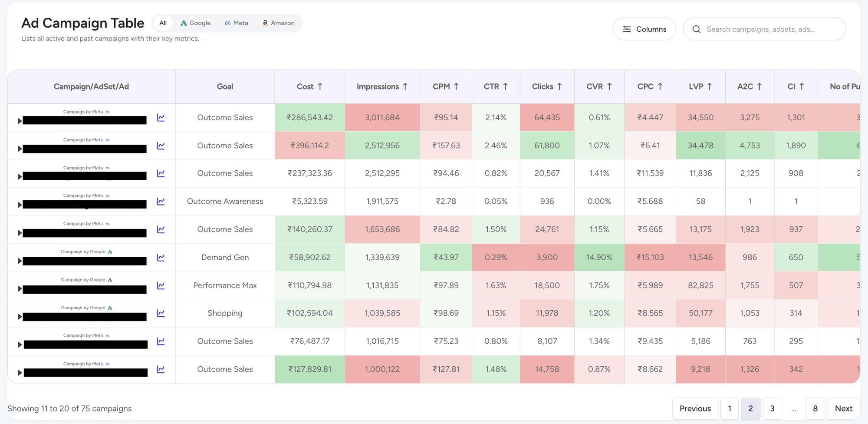Open chart icon for ₹286,543.42 campaign row

click(161, 118)
